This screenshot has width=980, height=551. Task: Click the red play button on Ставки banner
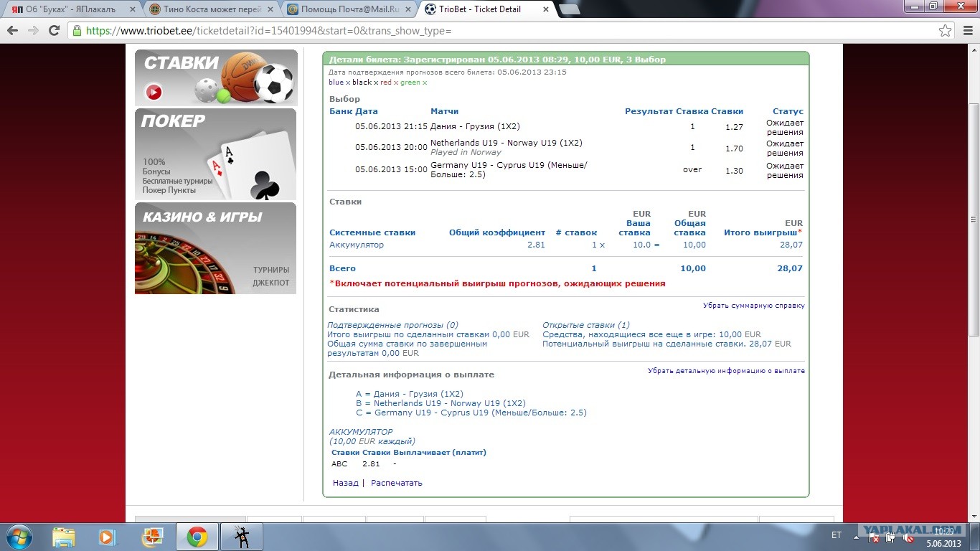click(154, 92)
